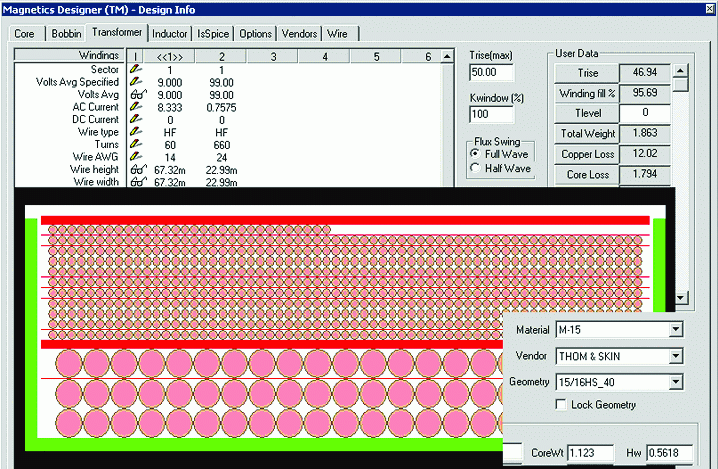Viewport: 718px width, 469px height.
Task: Select the Full Wave flux swing option
Action: click(475, 153)
